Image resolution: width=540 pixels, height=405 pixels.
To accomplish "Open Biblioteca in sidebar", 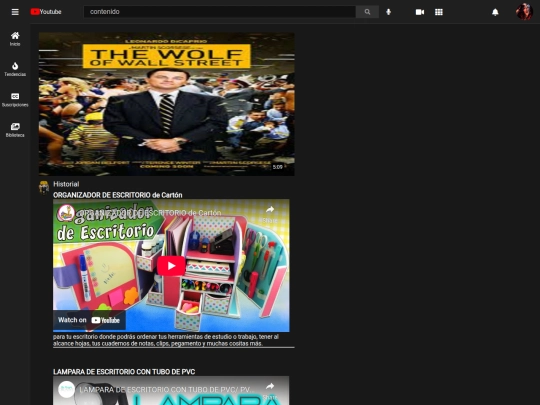I will [x=15, y=130].
